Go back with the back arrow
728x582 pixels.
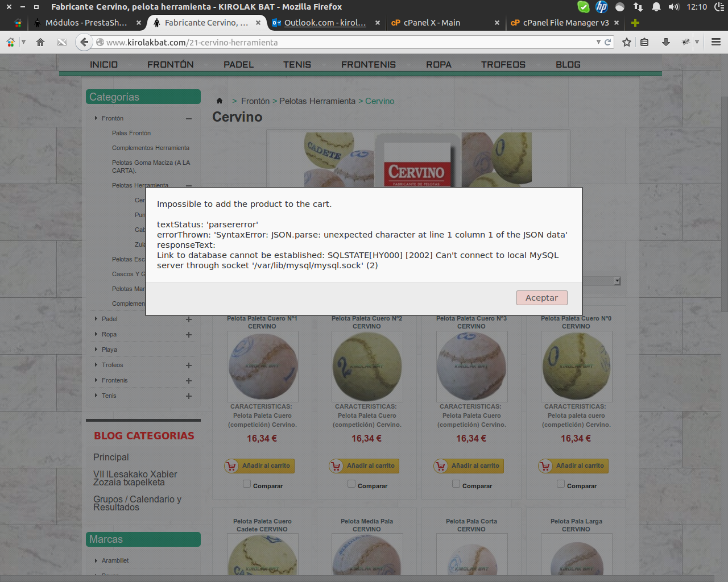[84, 42]
